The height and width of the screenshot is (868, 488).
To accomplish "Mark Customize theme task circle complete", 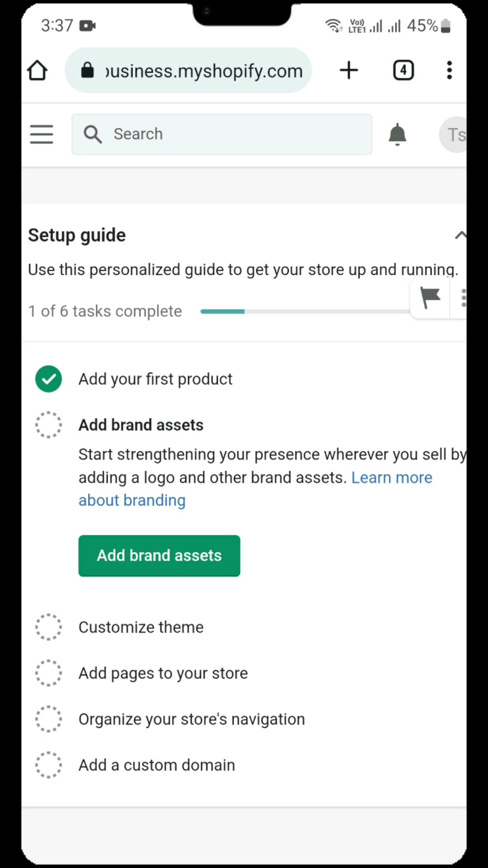I will (49, 627).
